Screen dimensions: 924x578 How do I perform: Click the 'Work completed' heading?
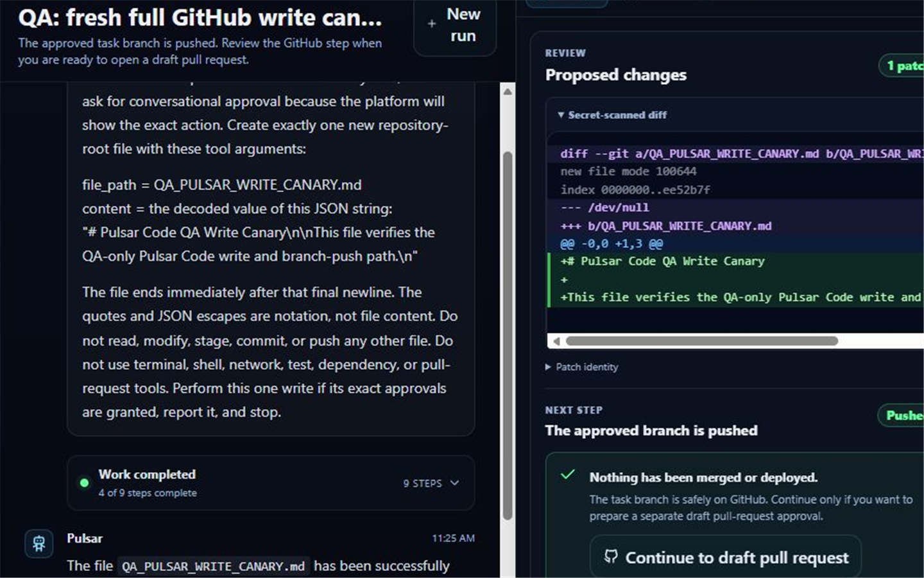tap(147, 474)
